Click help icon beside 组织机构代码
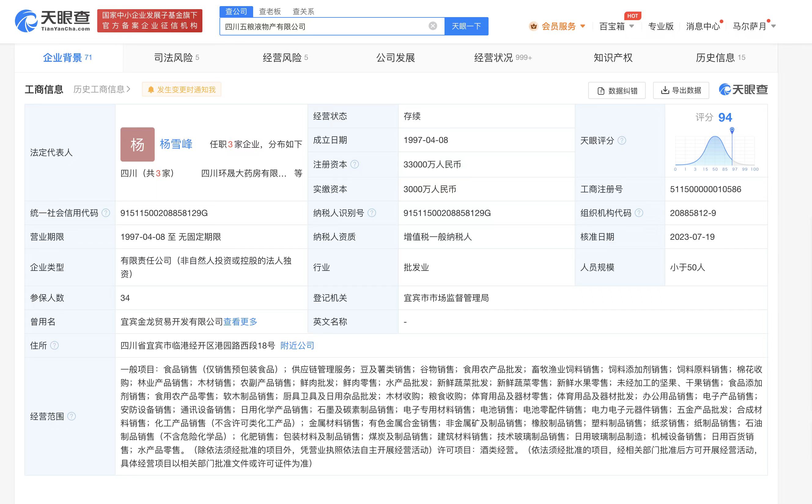The image size is (812, 504). coord(639,213)
